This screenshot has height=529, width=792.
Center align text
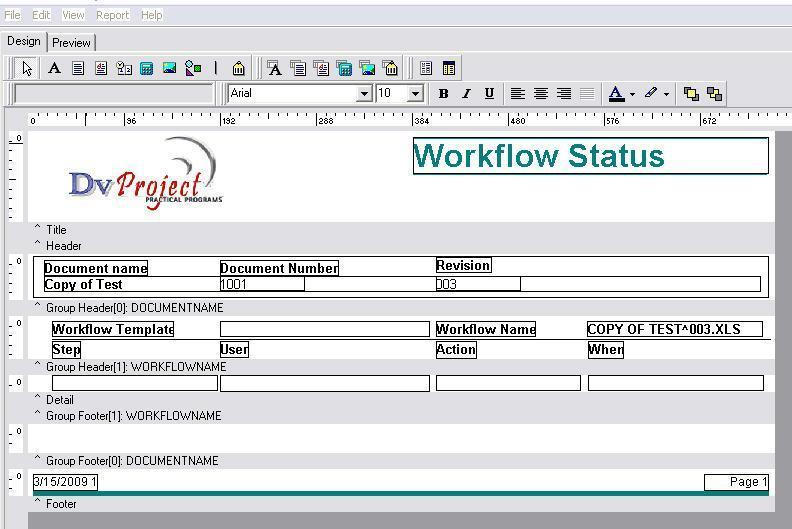point(541,93)
